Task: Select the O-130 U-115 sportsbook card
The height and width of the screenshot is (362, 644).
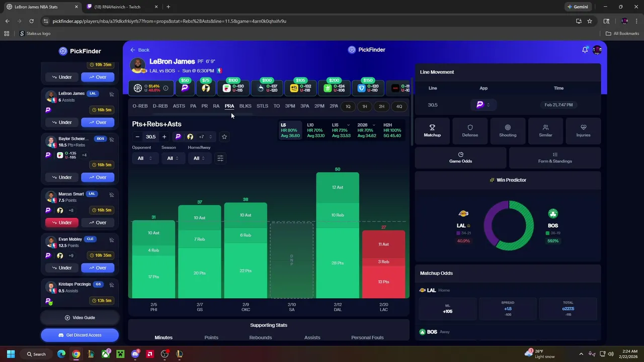Action: pos(233,88)
